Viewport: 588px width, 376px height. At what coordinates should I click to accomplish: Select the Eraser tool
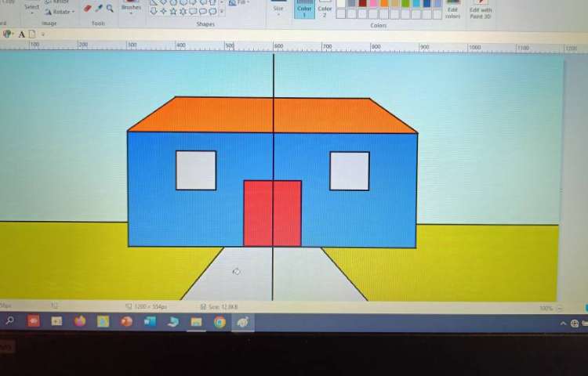point(87,9)
